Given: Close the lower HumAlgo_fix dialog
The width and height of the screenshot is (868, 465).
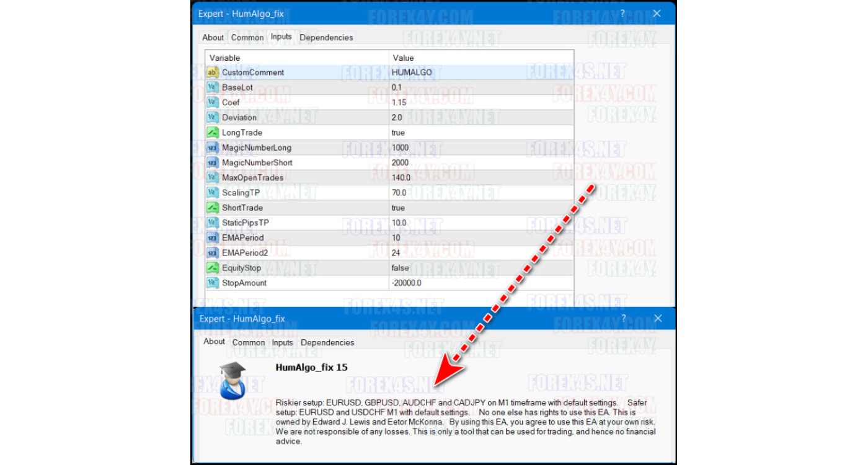Looking at the screenshot, I should point(658,318).
